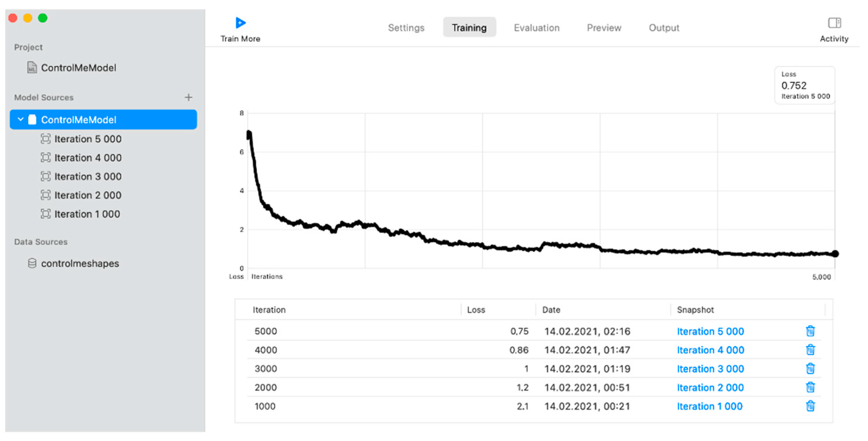Select Iteration 4 000 in sidebar

tap(88, 158)
